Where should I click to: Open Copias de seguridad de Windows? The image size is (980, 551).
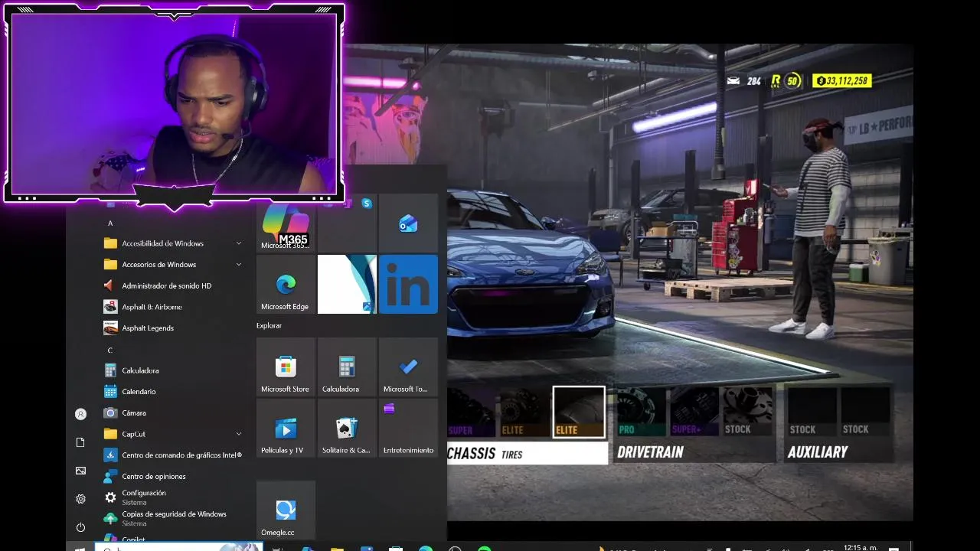tap(174, 518)
